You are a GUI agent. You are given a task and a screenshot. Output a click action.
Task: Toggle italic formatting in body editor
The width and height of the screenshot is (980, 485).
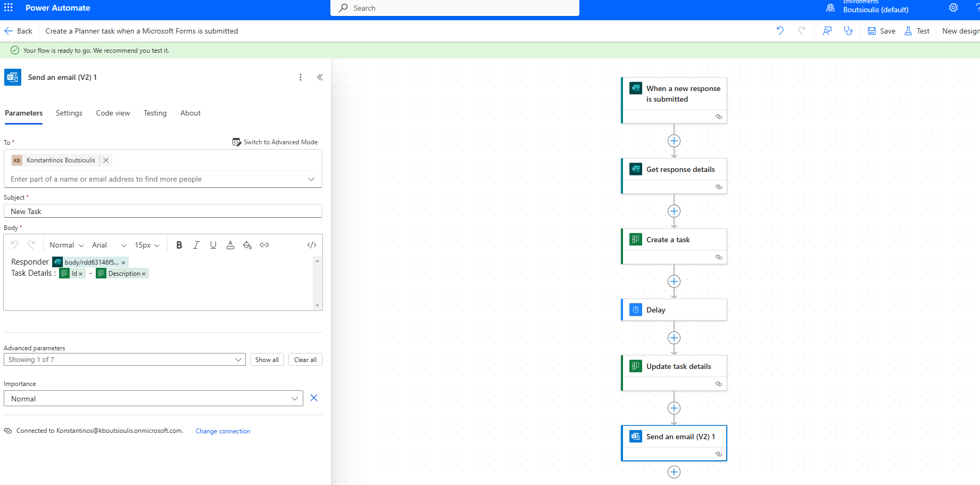[196, 245]
